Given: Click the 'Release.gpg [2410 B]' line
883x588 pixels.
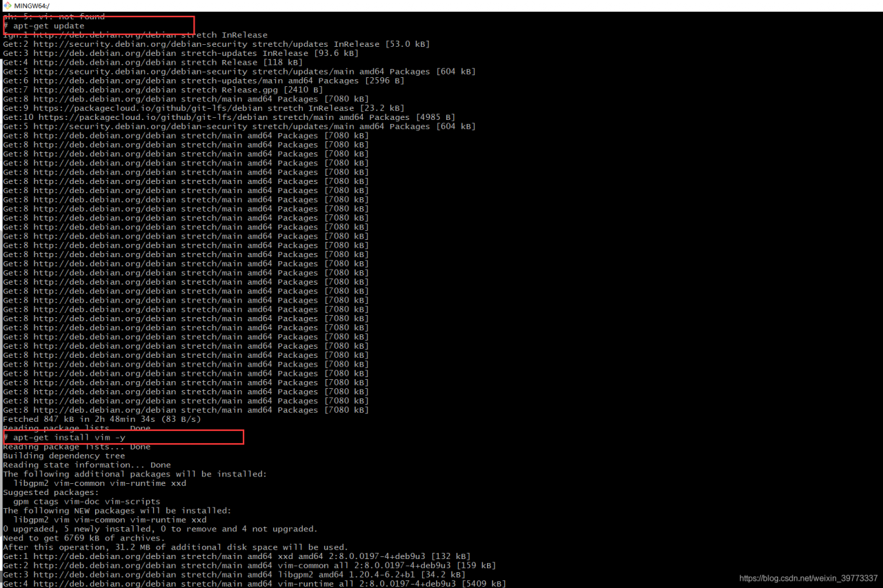Looking at the screenshot, I should point(163,90).
